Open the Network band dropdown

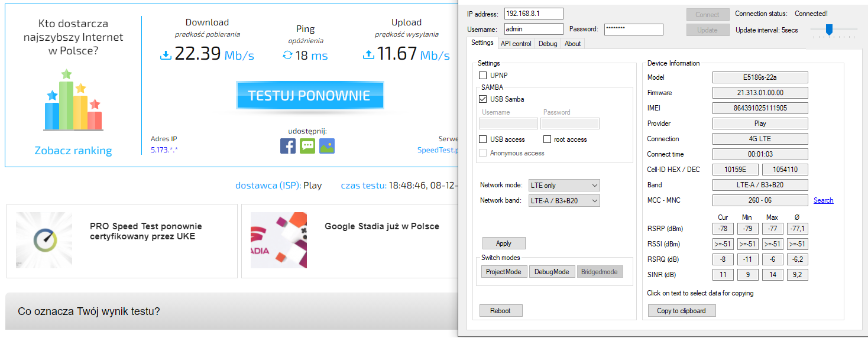[x=564, y=201]
